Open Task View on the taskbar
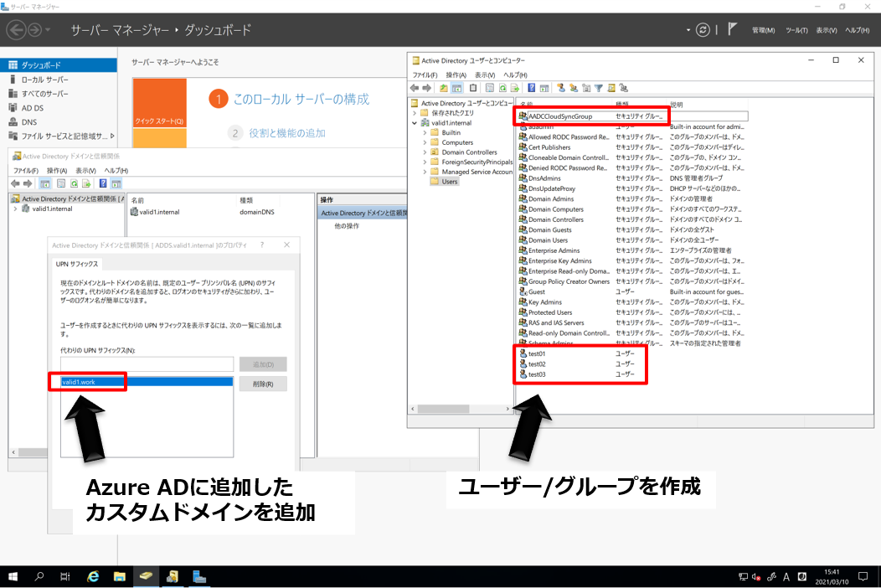881x588 pixels. 65,576
